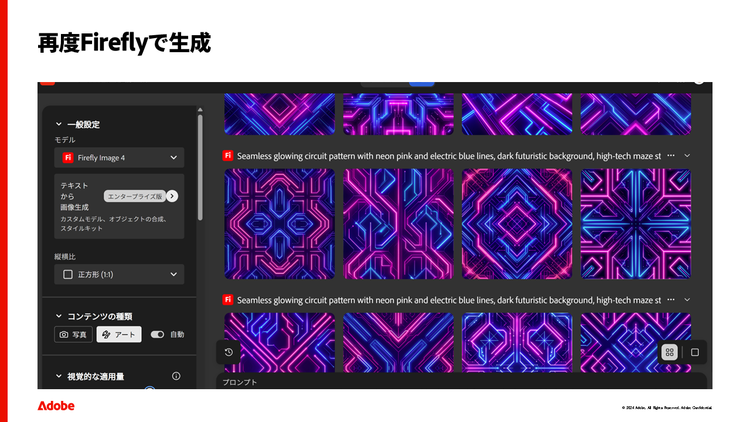Screen dimensions: 750x422
Task: Click the プロンプト input field
Action: 462,381
